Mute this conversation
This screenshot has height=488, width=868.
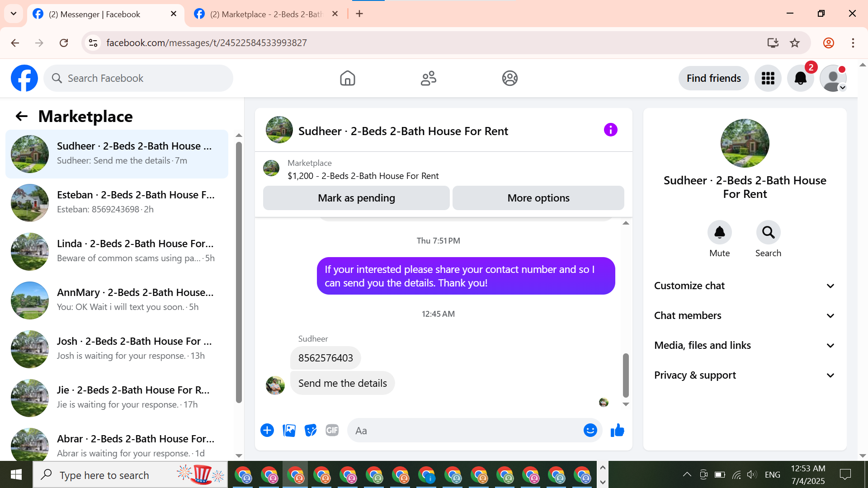click(x=719, y=233)
